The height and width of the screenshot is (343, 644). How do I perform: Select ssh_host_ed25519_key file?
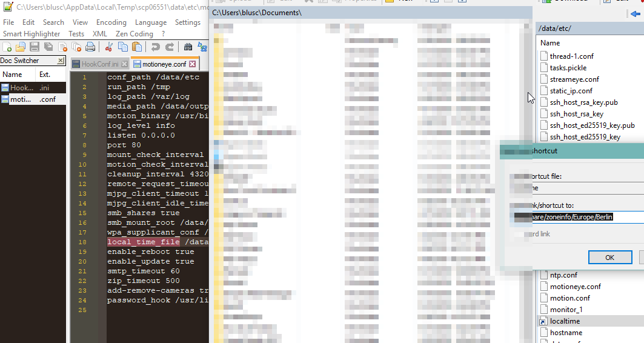coord(585,137)
